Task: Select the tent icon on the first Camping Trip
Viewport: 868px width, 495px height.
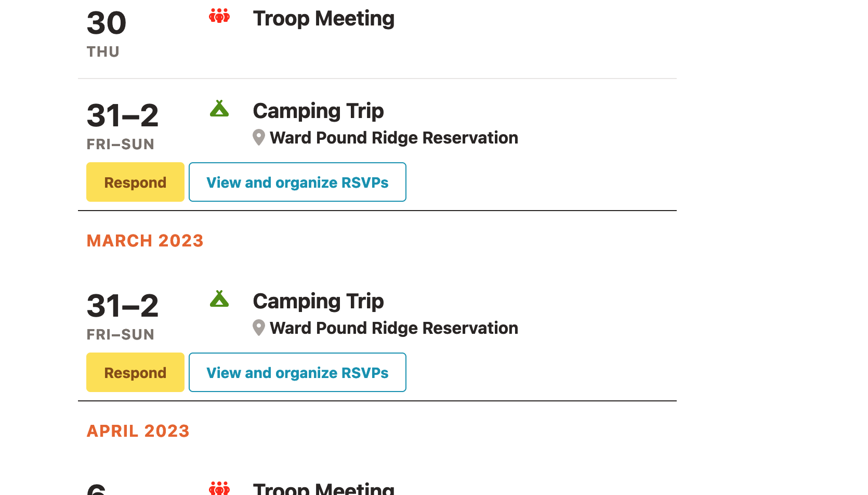Action: (219, 108)
